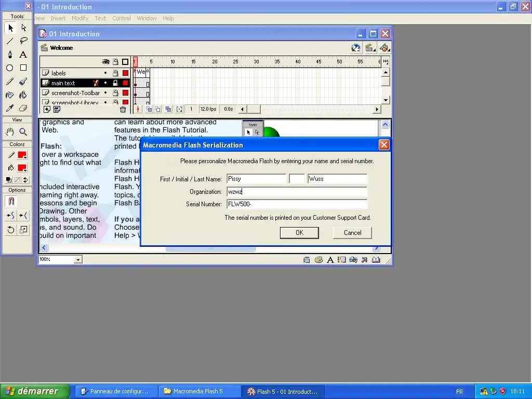Open the zoom percentage dropdown

[78, 260]
